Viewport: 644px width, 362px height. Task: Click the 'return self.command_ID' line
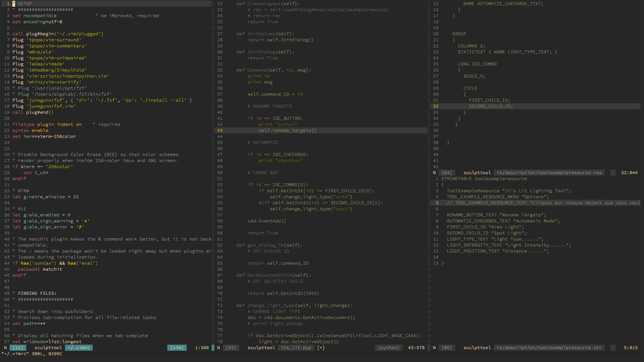[278, 263]
